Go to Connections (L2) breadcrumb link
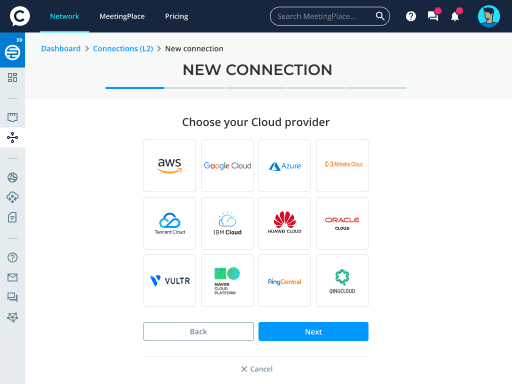 coord(123,49)
